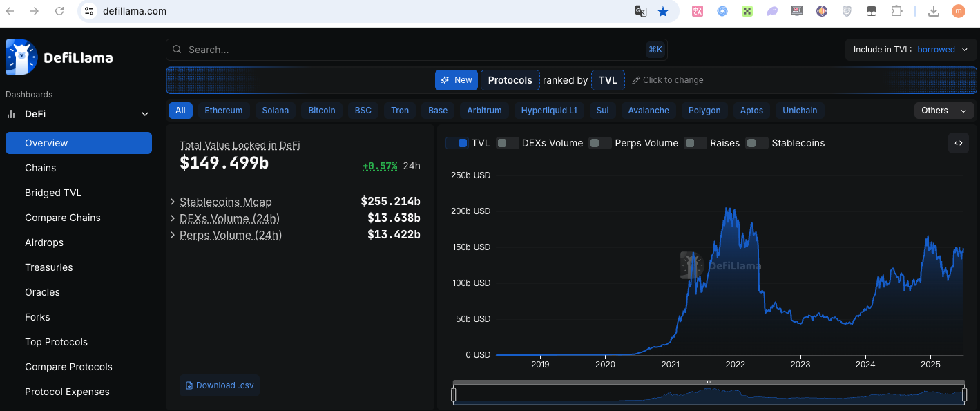Click the search magnifier icon
980x411 pixels.
coord(177,50)
